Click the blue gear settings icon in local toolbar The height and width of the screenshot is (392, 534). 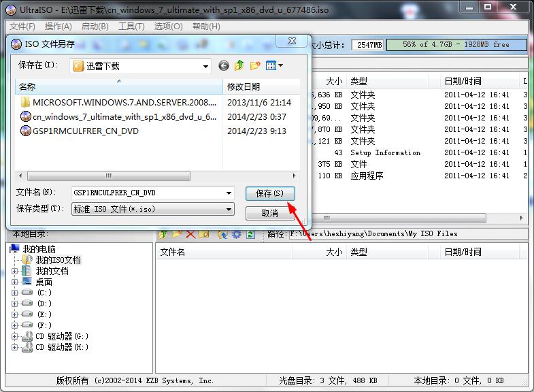click(236, 234)
